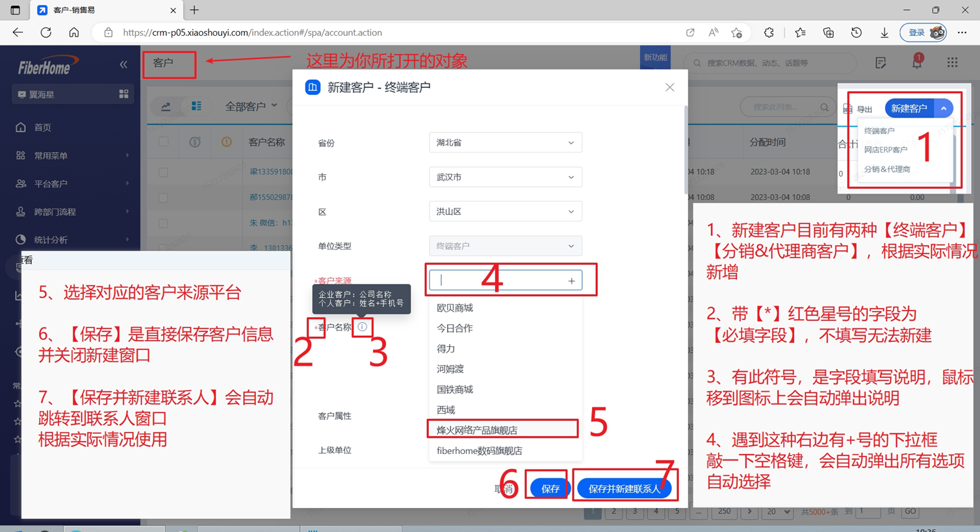Click the orange exclamation icon in table header
Viewport: 980px width, 532px height.
[x=226, y=142]
